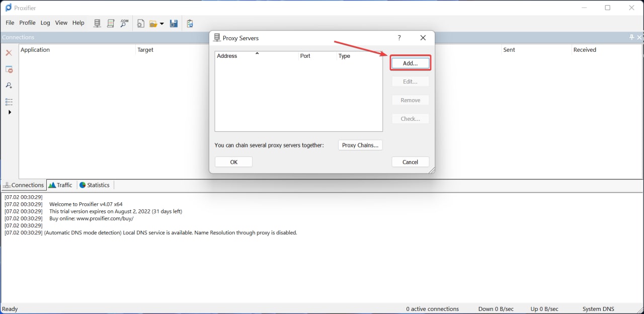
Task: Open Proxy Chains... dialog
Action: (x=360, y=145)
